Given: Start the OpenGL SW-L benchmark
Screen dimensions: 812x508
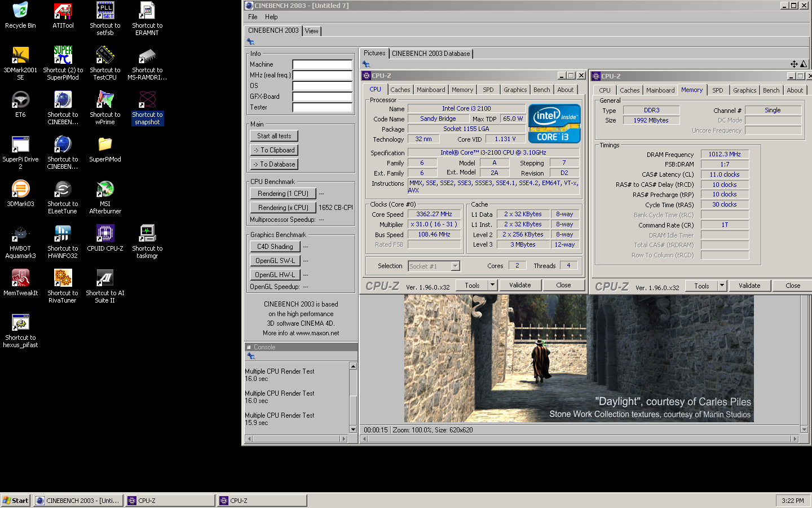Looking at the screenshot, I should click(275, 261).
